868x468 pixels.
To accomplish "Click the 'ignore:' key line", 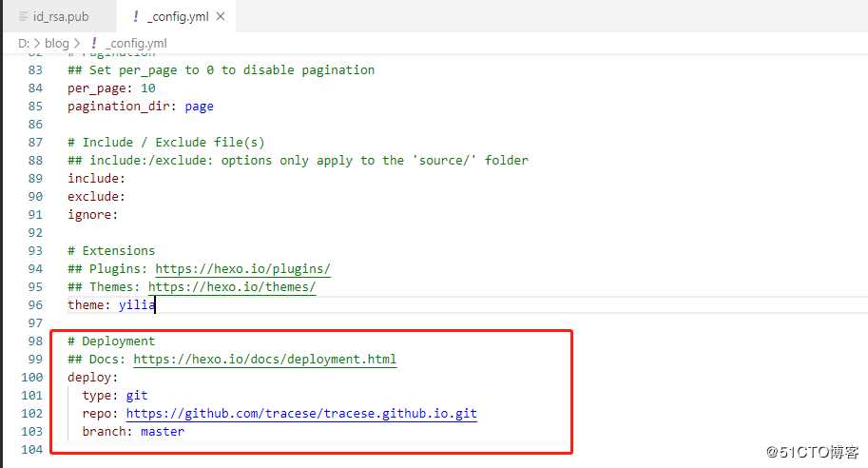I will (x=92, y=215).
